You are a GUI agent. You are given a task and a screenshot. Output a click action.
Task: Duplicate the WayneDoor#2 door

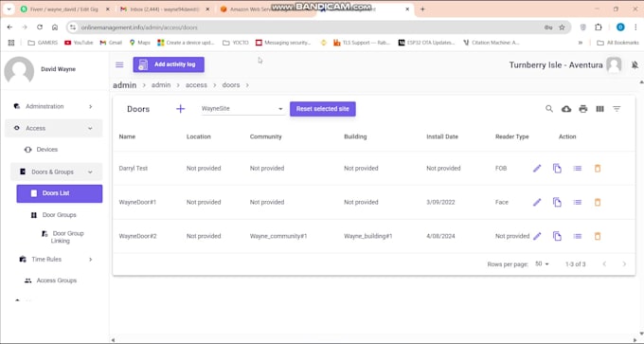(557, 236)
